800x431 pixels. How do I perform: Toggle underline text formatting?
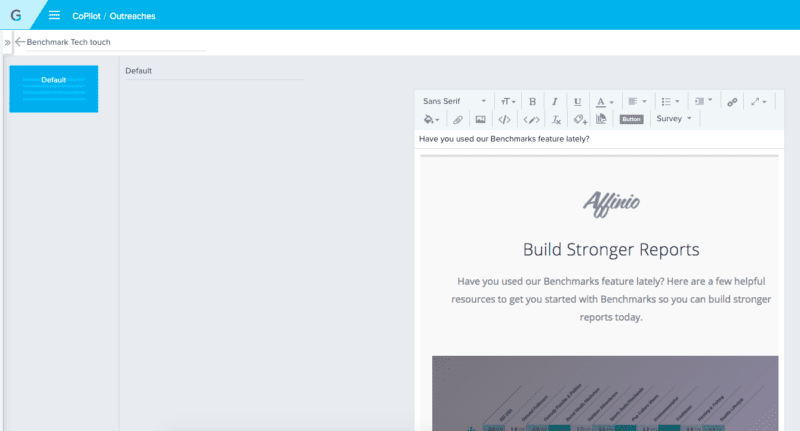point(578,101)
